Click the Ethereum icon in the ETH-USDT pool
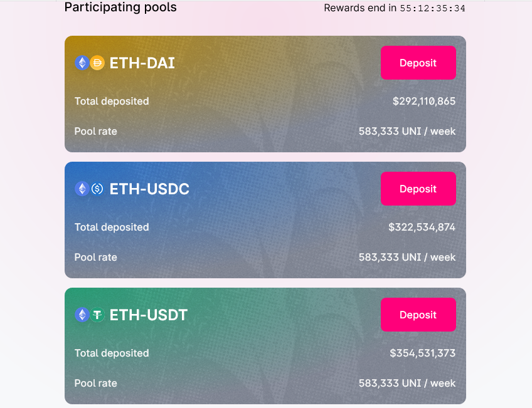Image resolution: width=532 pixels, height=408 pixels. [82, 315]
